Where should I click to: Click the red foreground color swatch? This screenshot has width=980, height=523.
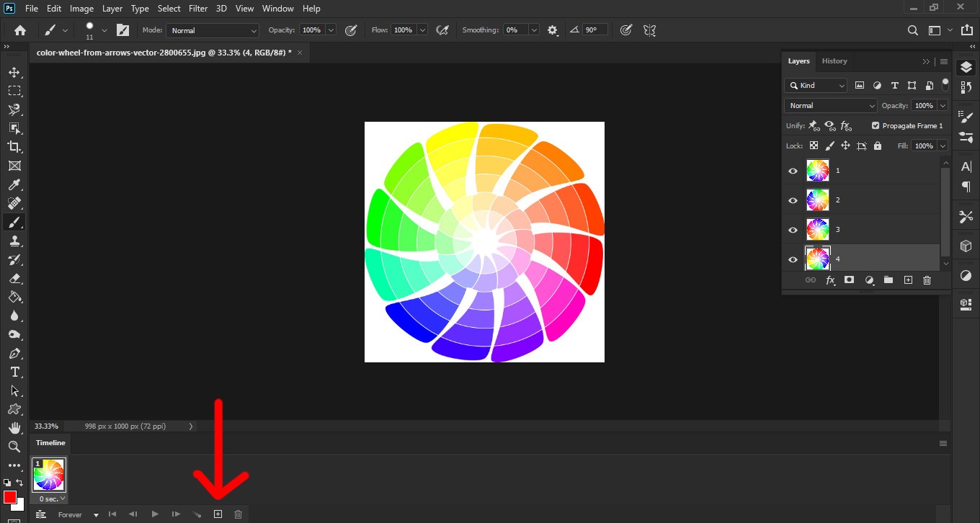10,497
